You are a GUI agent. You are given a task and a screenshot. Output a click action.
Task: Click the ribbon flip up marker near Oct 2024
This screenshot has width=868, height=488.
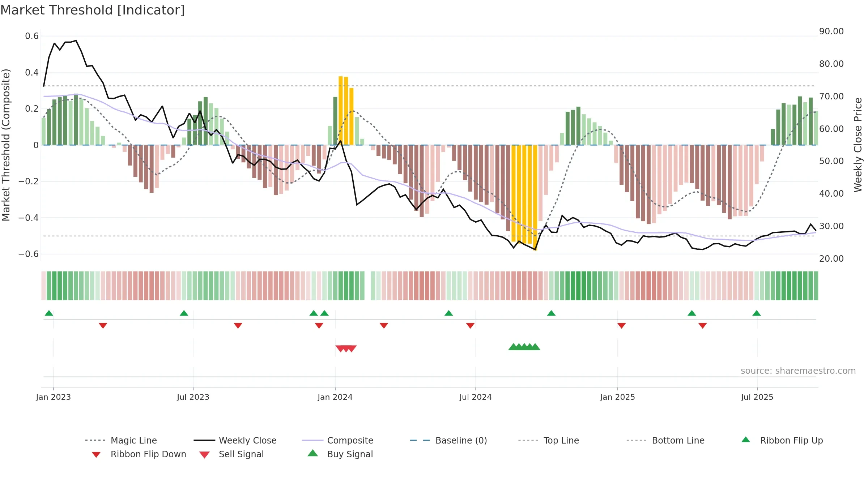(551, 313)
